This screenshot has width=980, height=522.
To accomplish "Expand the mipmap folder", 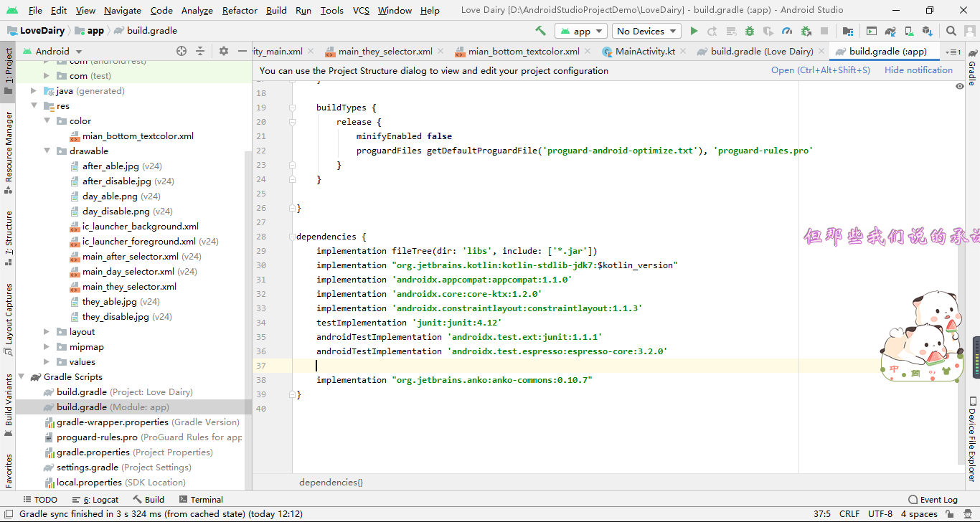I will click(47, 347).
